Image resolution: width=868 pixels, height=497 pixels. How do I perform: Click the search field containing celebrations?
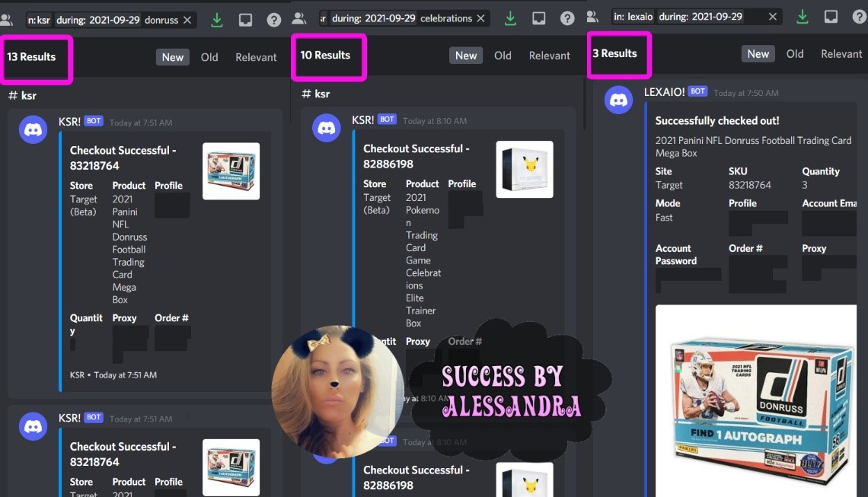pos(404,18)
